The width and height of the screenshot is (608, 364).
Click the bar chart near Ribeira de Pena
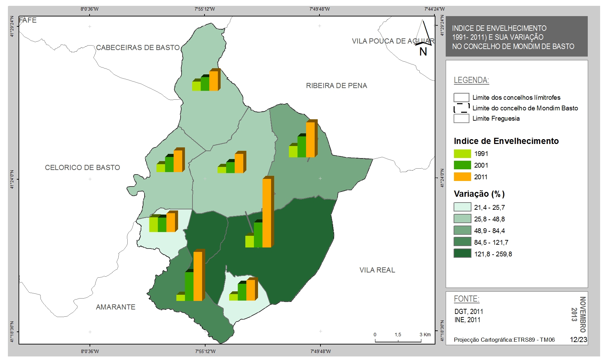303,138
